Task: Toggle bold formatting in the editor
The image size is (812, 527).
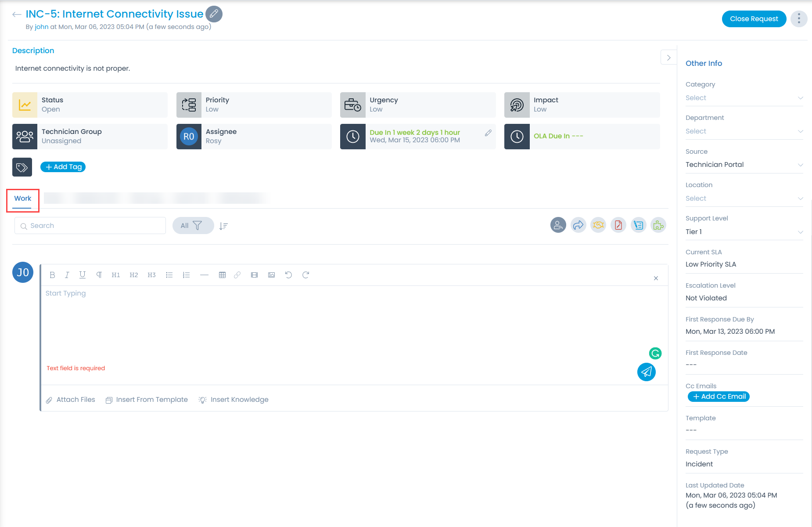Action: pyautogui.click(x=52, y=275)
